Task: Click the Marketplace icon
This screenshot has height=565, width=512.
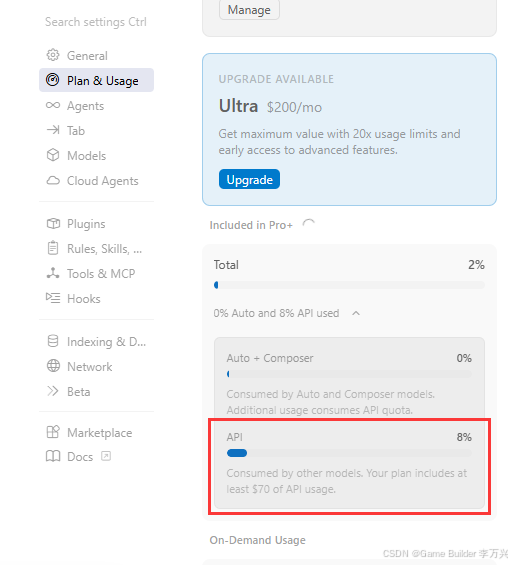Action: point(53,432)
